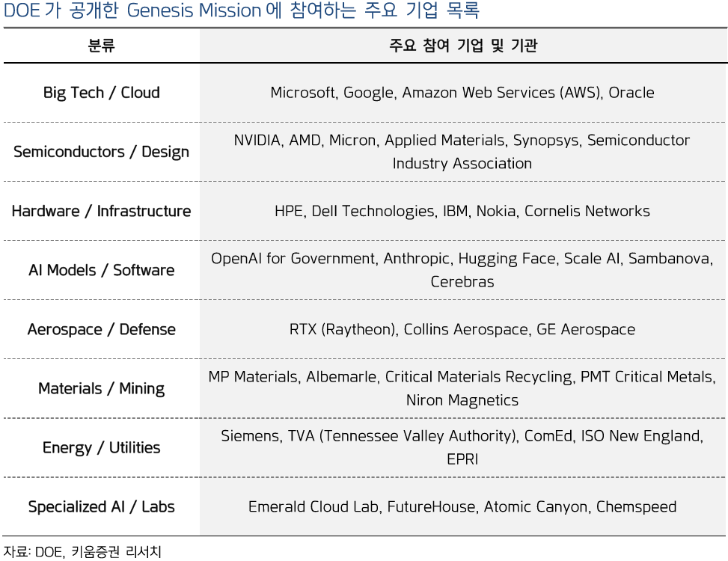Select the Materials / Mining category cell

tap(101, 388)
